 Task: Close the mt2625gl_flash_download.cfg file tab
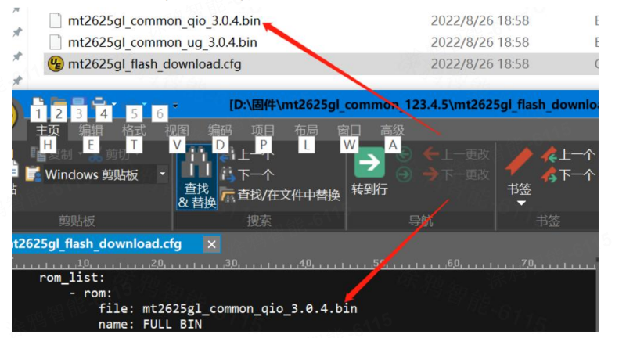click(x=211, y=245)
